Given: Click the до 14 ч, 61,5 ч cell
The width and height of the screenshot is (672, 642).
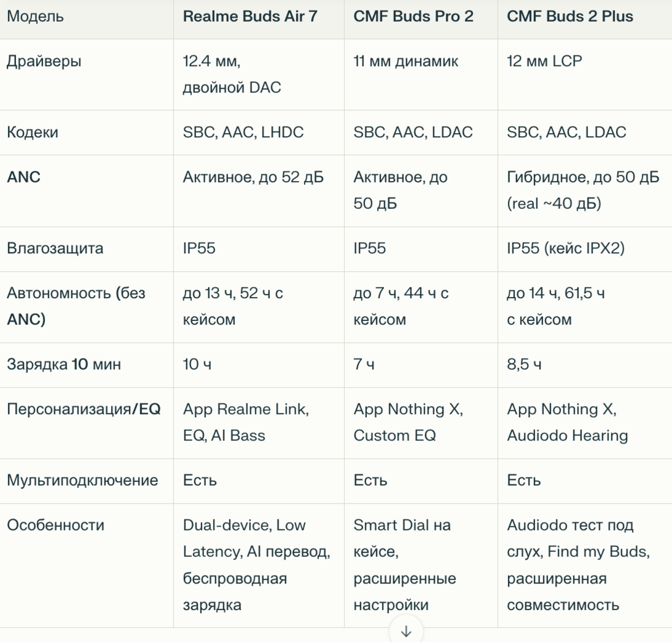Looking at the screenshot, I should coord(555,307).
